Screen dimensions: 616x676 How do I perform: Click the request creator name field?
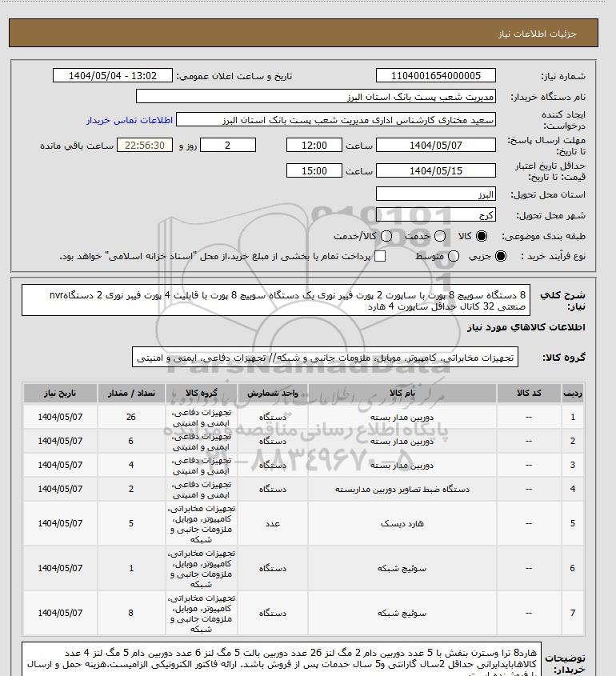click(x=336, y=119)
